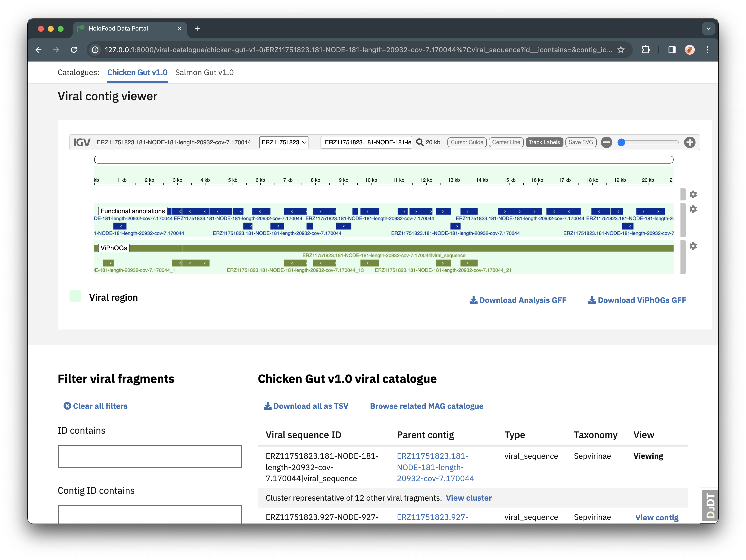Click the 20 kb window size label

pos(433,142)
